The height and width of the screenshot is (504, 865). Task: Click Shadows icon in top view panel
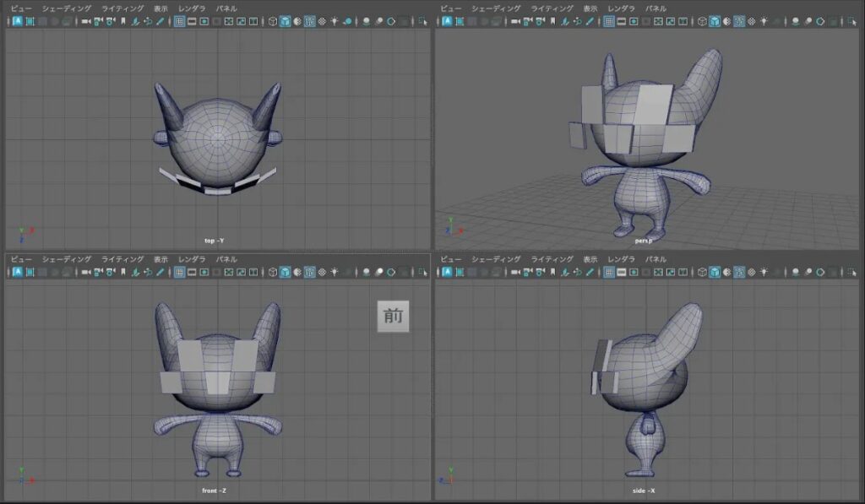[x=347, y=21]
